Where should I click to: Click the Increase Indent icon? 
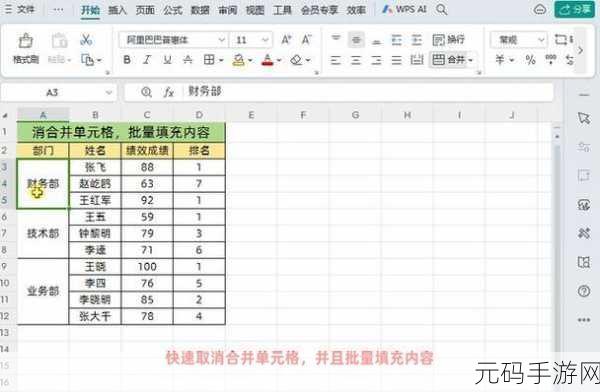pos(417,39)
